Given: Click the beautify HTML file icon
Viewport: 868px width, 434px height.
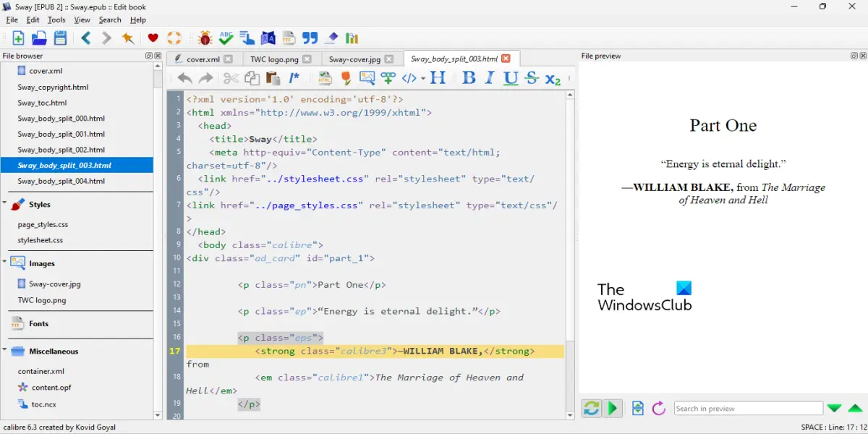Looking at the screenshot, I should point(325,78).
